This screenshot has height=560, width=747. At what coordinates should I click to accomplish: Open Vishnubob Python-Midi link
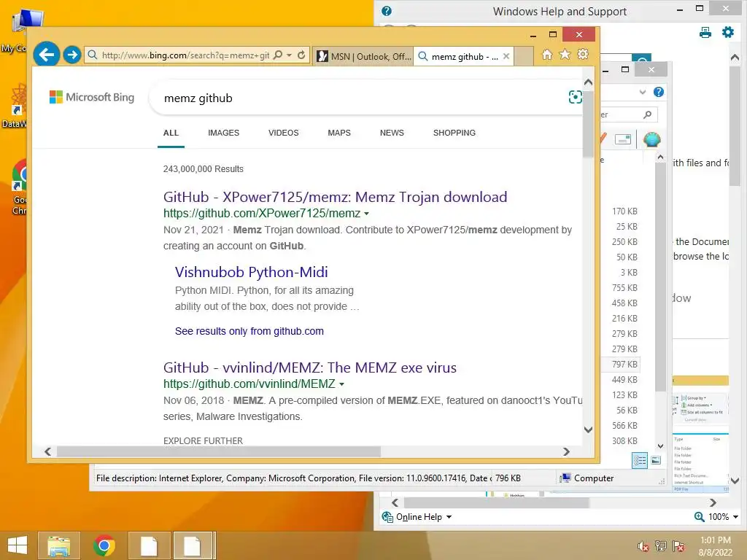pyautogui.click(x=252, y=272)
